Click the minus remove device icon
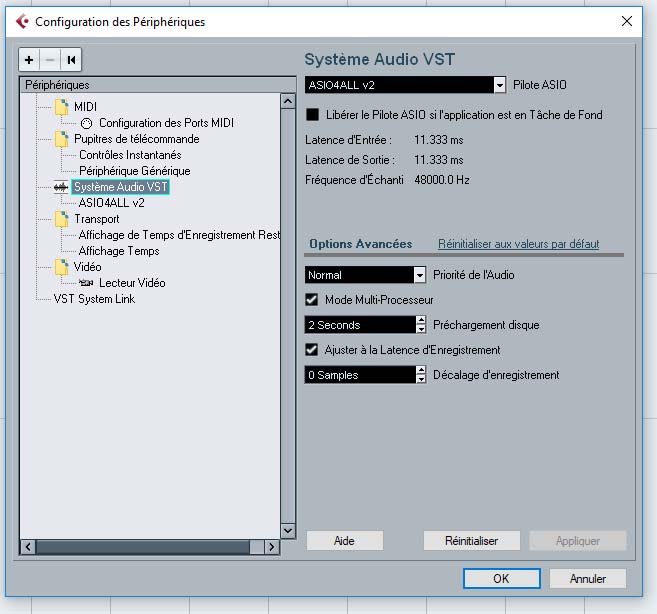Screen dimensions: 657x614 [x=50, y=59]
